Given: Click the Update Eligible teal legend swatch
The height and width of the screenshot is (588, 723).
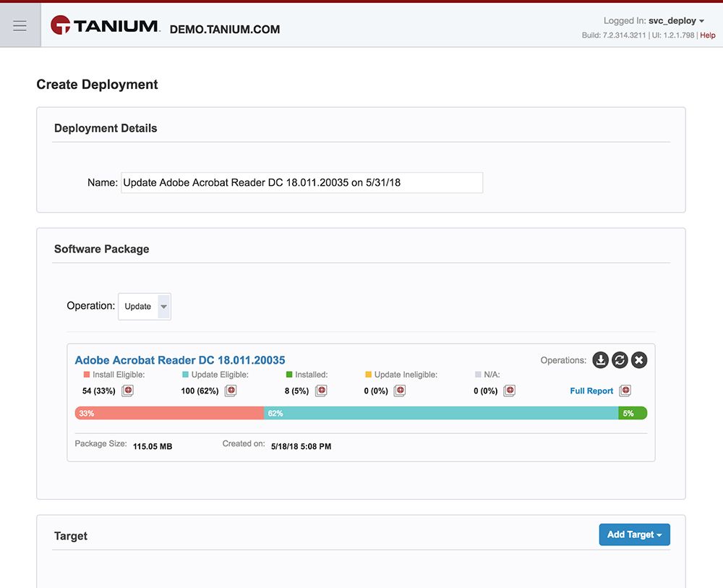Looking at the screenshot, I should pos(185,375).
